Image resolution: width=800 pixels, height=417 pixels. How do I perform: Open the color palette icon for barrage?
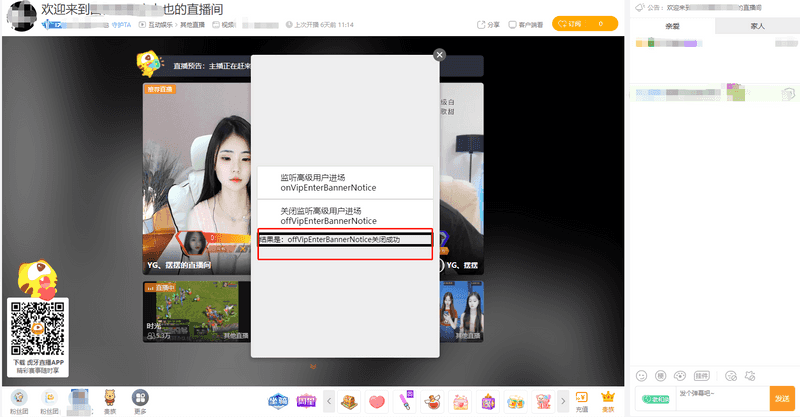(680, 376)
